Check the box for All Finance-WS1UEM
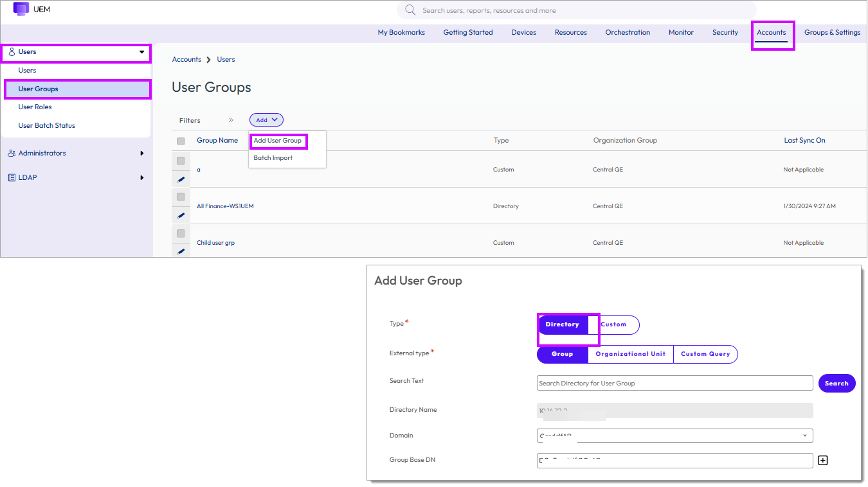The image size is (868, 487). click(x=181, y=197)
